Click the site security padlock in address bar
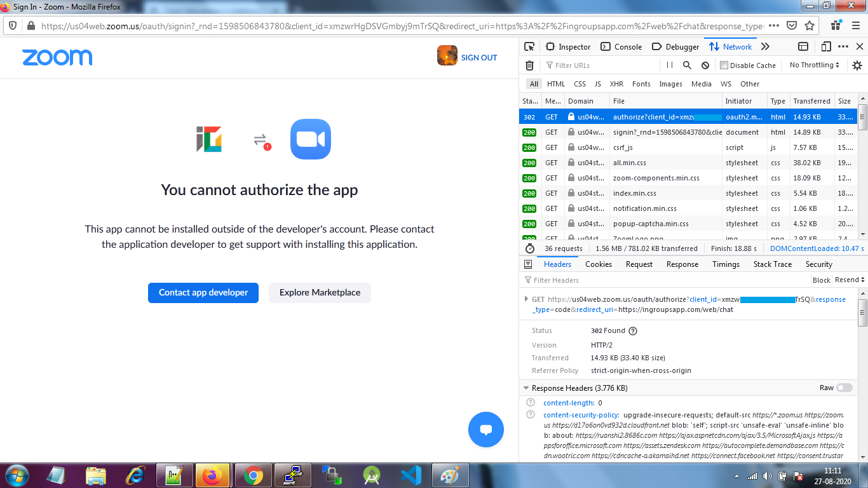The width and height of the screenshot is (868, 488). pos(31,26)
